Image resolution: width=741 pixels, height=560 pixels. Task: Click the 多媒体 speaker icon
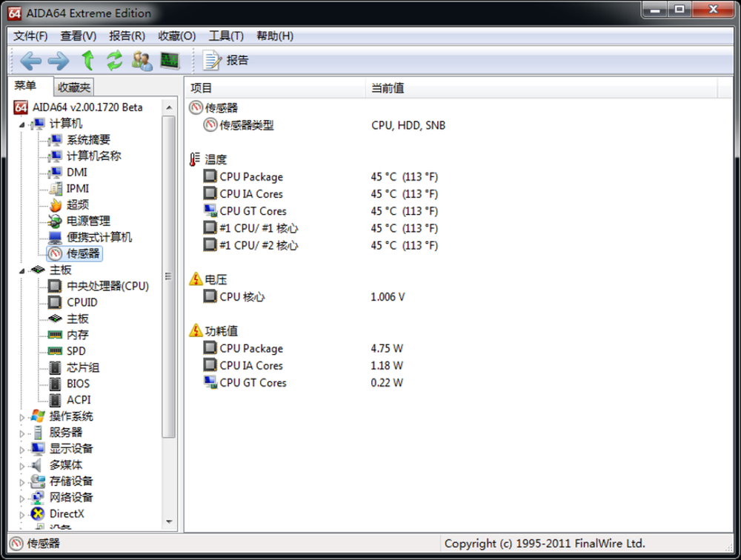point(37,465)
